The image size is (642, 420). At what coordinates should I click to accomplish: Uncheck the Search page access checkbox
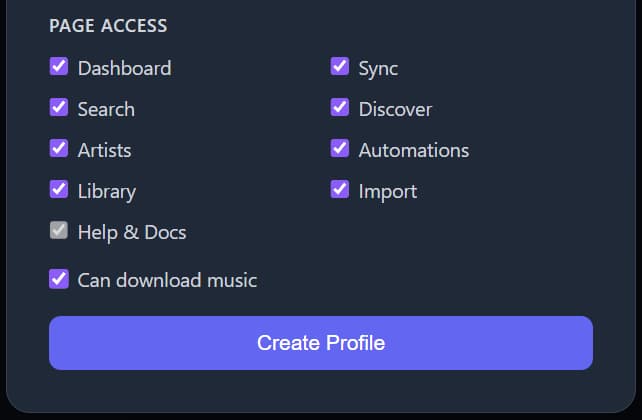(59, 108)
